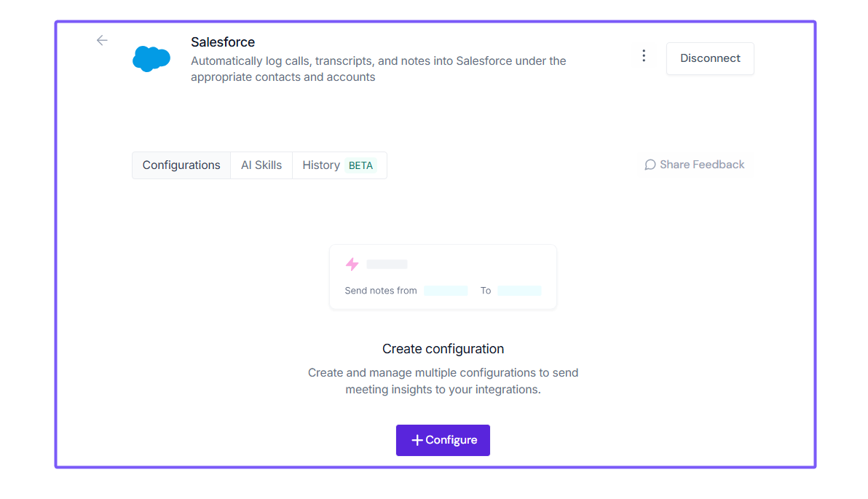
Task: Select the History tab
Action: pos(321,165)
